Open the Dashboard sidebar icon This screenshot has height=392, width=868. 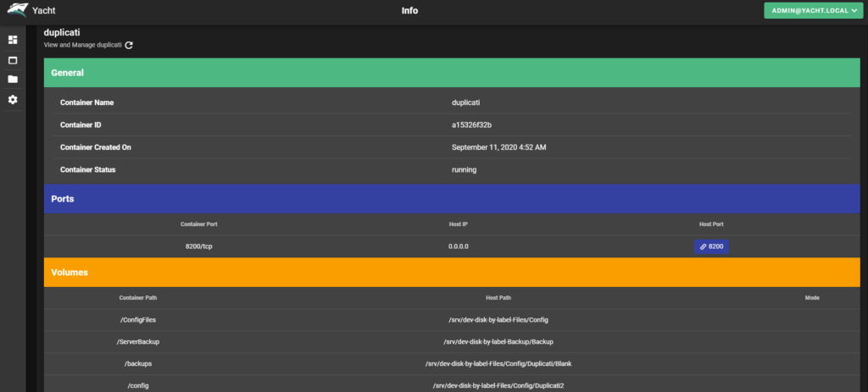13,40
